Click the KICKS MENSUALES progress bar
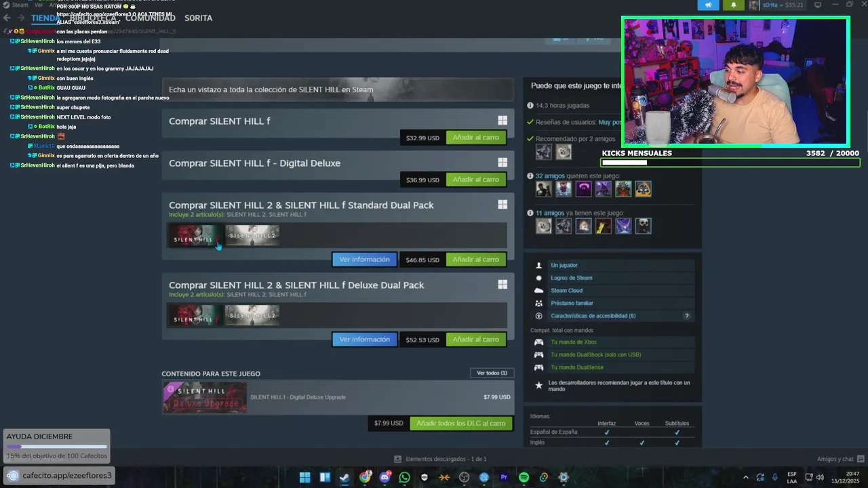Screen dimensions: 868x488 click(x=730, y=163)
